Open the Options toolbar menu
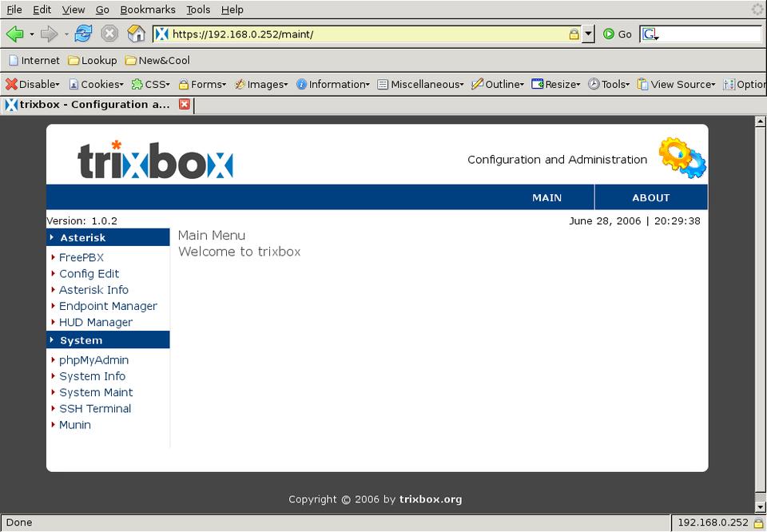The width and height of the screenshot is (767, 532). click(745, 84)
